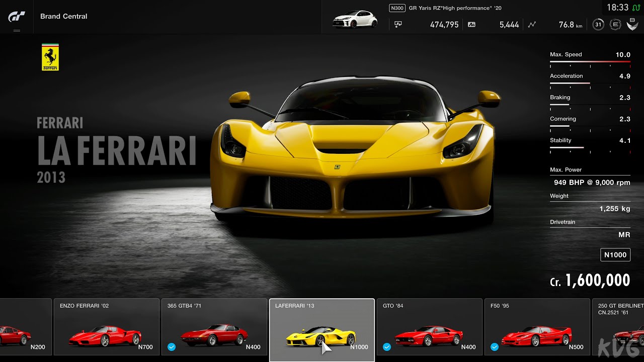This screenshot has width=644, height=362.
Task: Select the white GR Yaris car thumbnail
Action: click(x=355, y=20)
